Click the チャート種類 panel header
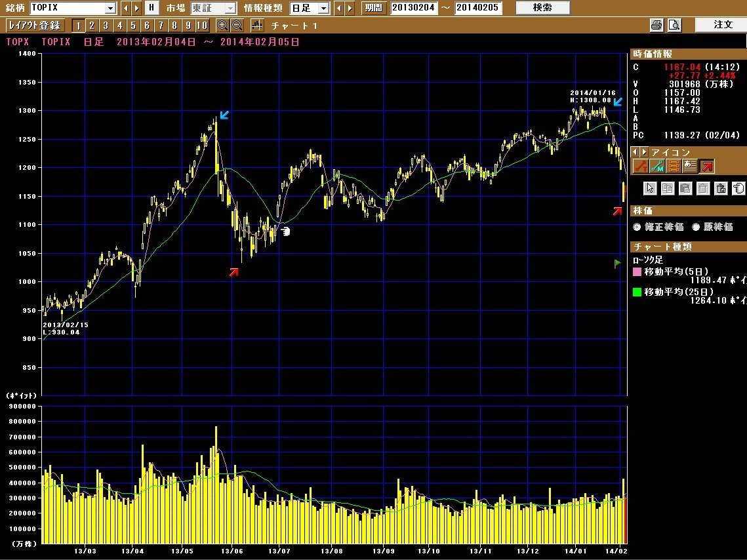Screen dimensions: 747x560 [689, 247]
